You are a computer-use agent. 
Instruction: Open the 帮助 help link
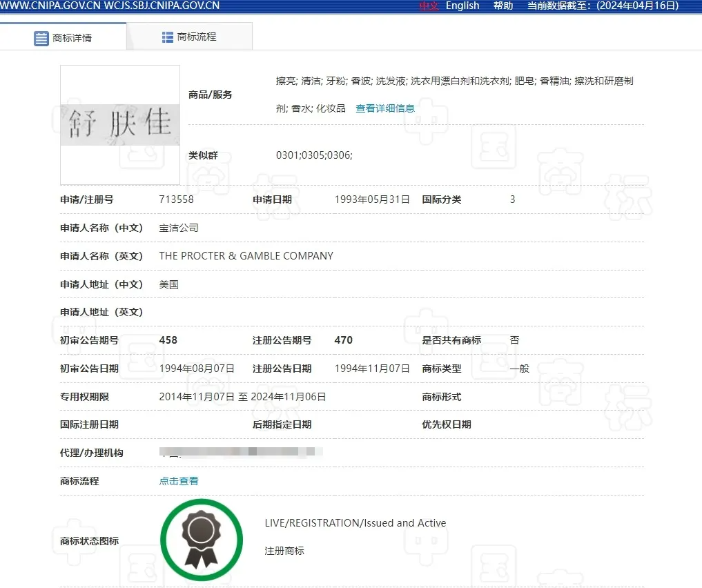click(503, 6)
